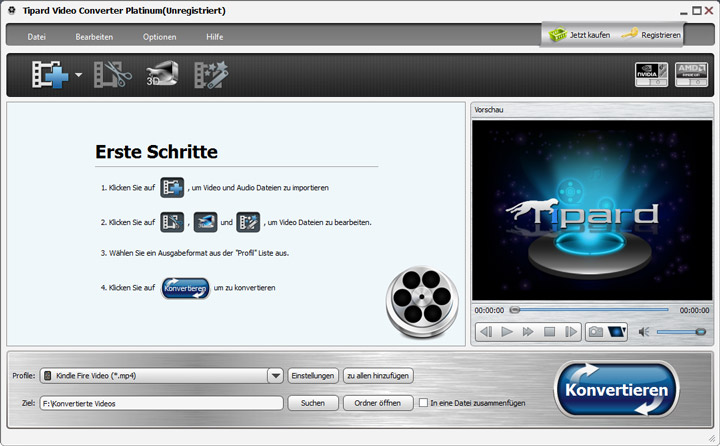The width and height of the screenshot is (720, 446).
Task: Open snapshot folder icon
Action: 617,332
